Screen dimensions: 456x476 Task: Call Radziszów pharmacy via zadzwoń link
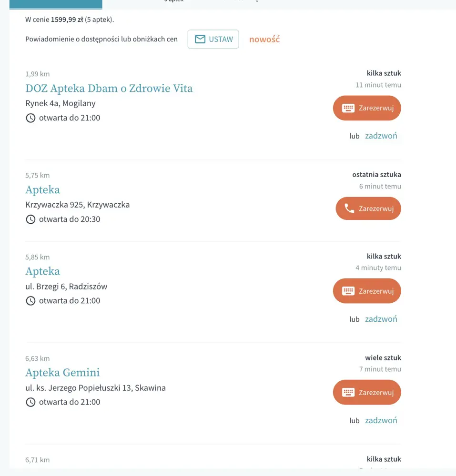[381, 319]
